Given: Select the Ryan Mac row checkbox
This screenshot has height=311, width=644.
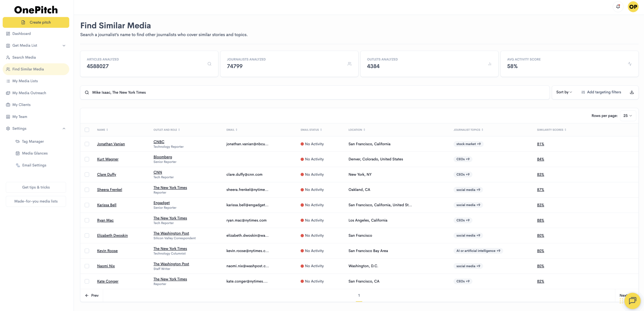Looking at the screenshot, I should (x=87, y=220).
